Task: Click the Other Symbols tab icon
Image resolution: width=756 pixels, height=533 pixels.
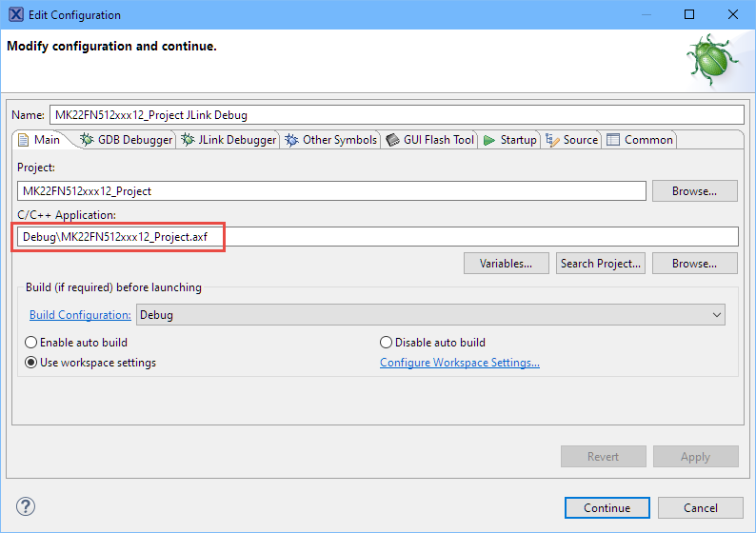Action: [x=292, y=140]
